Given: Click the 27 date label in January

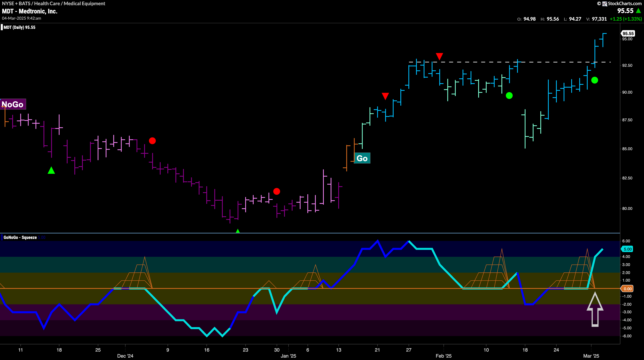Looking at the screenshot, I should click(x=409, y=350).
